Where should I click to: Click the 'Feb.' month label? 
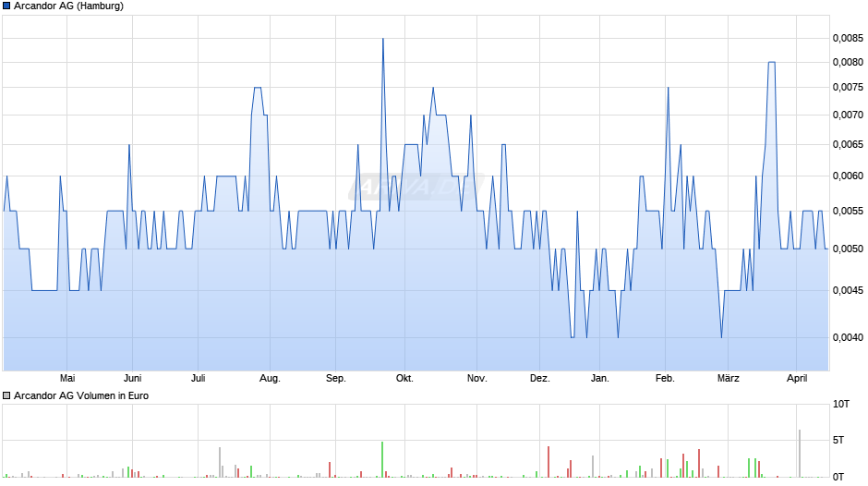point(665,378)
